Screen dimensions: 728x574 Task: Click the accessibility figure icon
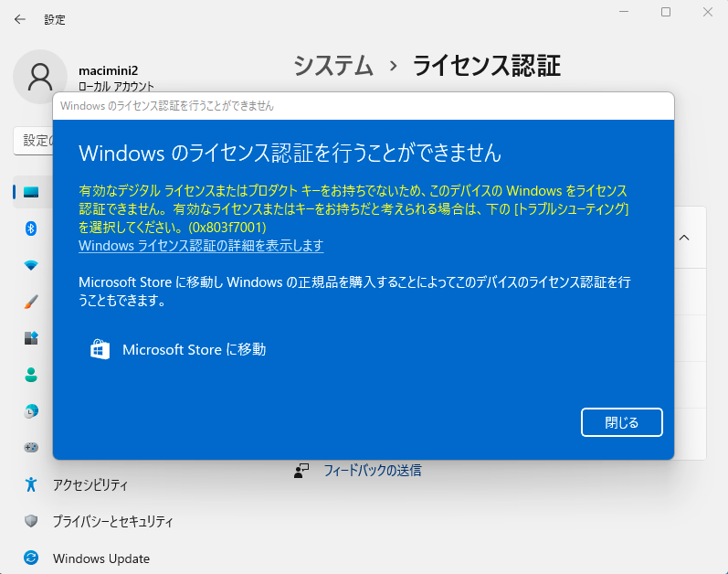[31, 484]
